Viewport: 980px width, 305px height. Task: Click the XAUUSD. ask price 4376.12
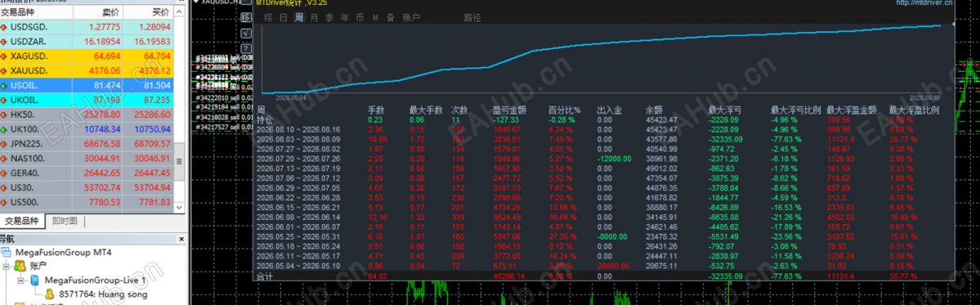coord(154,70)
